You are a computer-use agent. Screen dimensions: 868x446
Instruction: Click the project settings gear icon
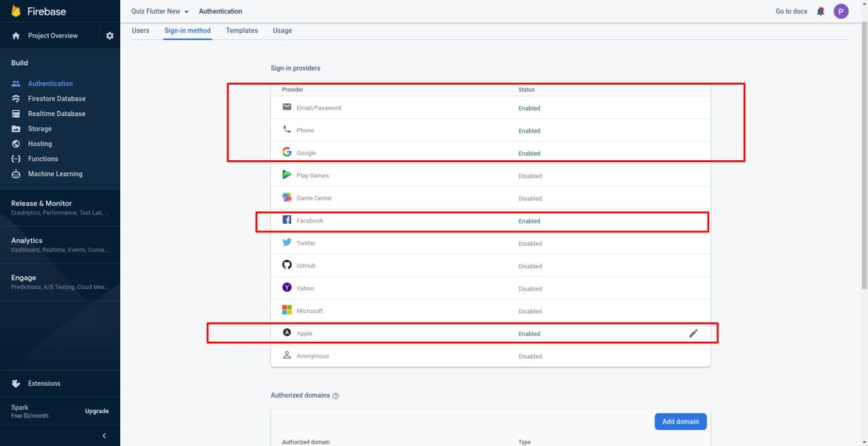click(x=110, y=36)
